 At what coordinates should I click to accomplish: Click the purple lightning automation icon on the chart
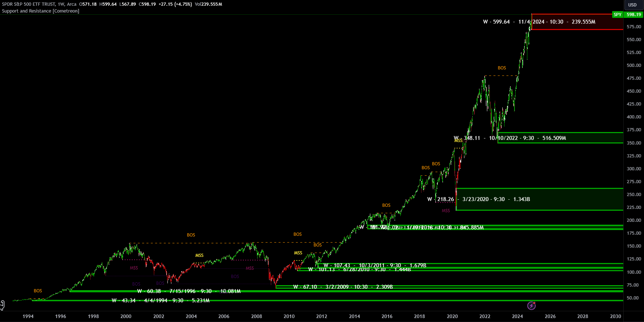(x=531, y=306)
